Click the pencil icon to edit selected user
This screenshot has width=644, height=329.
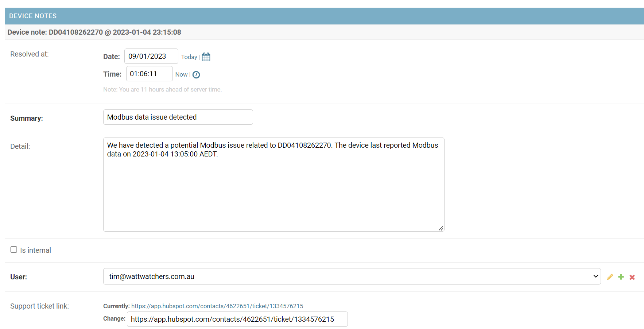(x=610, y=277)
